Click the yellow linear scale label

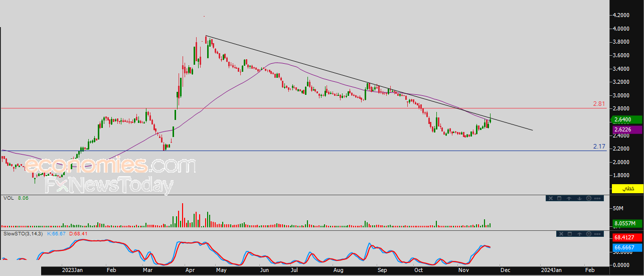pyautogui.click(x=627, y=189)
